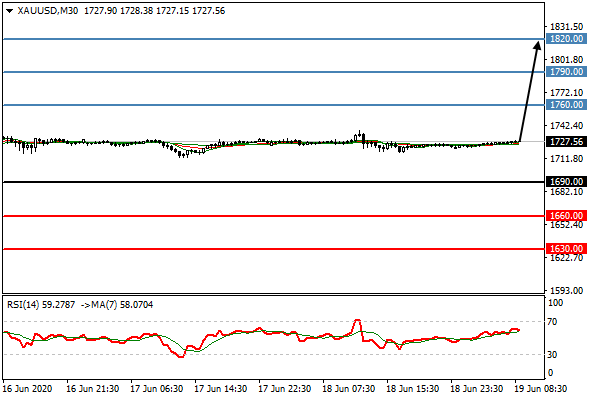Click the blue horizontal line at 1790.00
The image size is (590, 400).
tap(274, 72)
